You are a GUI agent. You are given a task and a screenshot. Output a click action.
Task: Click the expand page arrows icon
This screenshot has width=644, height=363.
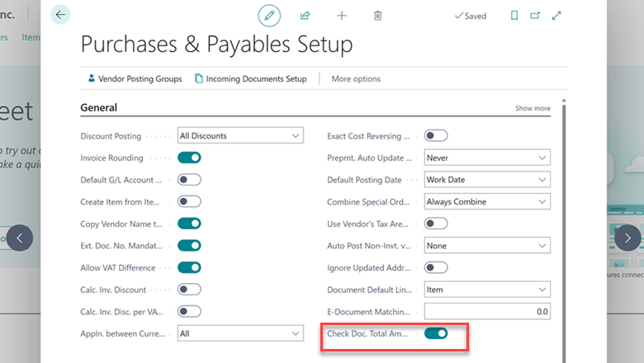click(x=556, y=16)
